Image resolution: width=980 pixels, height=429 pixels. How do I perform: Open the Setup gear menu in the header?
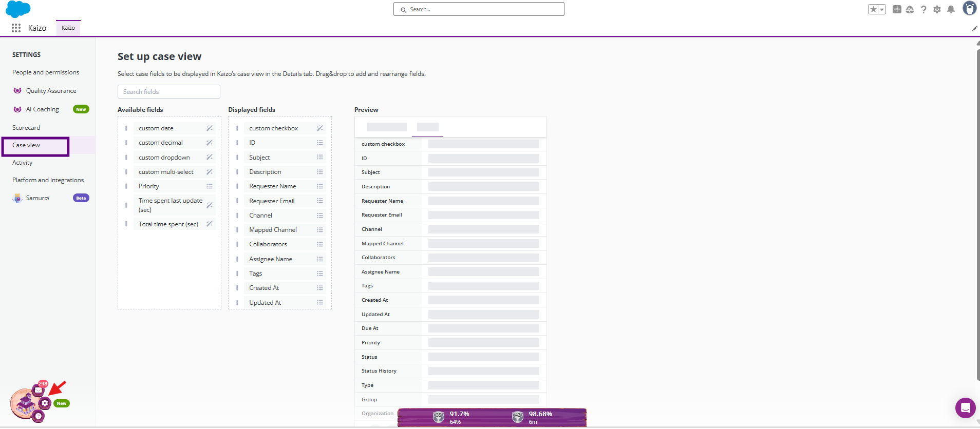point(937,9)
